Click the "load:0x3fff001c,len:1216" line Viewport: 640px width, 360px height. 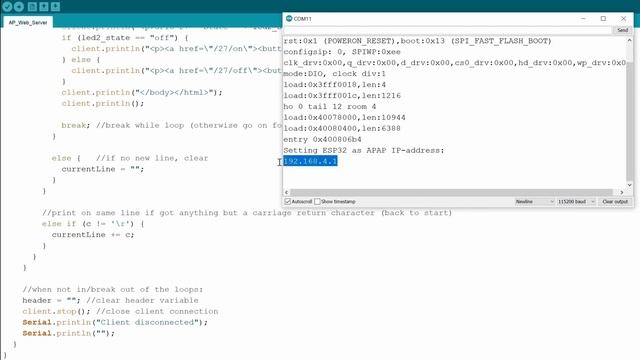(x=342, y=96)
